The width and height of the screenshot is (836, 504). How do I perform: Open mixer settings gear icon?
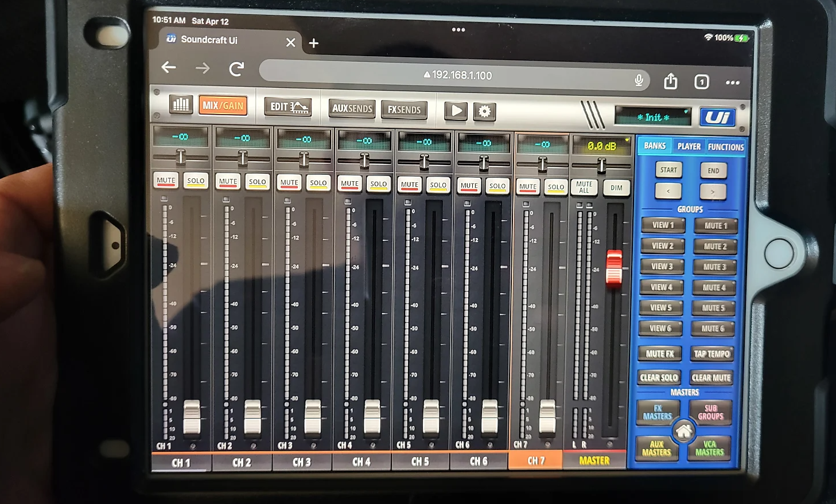tap(484, 111)
